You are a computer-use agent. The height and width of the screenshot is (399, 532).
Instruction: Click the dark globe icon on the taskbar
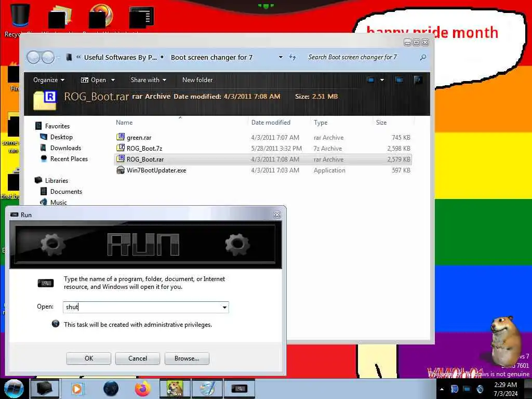point(111,389)
